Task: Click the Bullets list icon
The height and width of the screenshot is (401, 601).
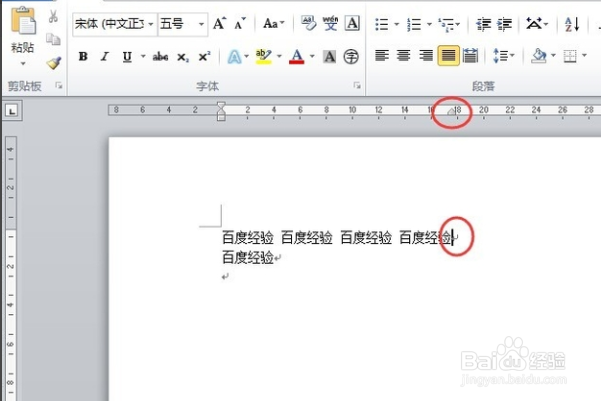Action: [x=382, y=24]
